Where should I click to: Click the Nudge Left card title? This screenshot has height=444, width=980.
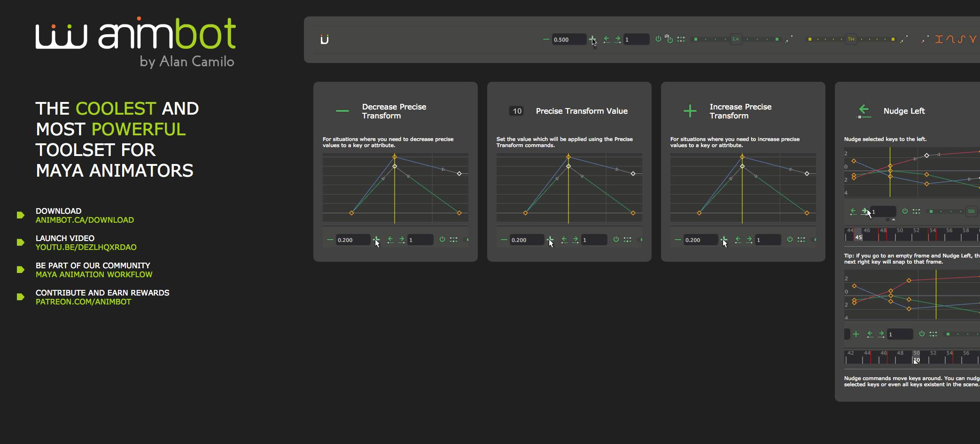(x=904, y=111)
